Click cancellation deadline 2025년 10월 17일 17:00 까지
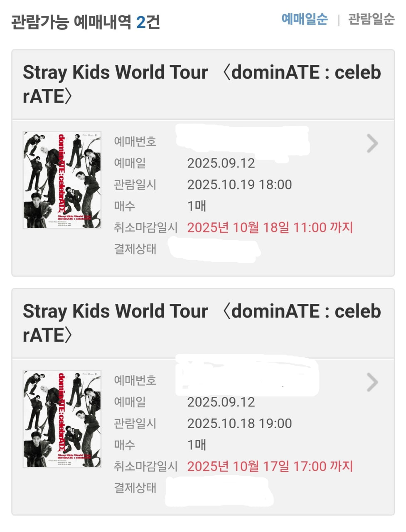This screenshot has width=406, height=532. click(x=270, y=466)
